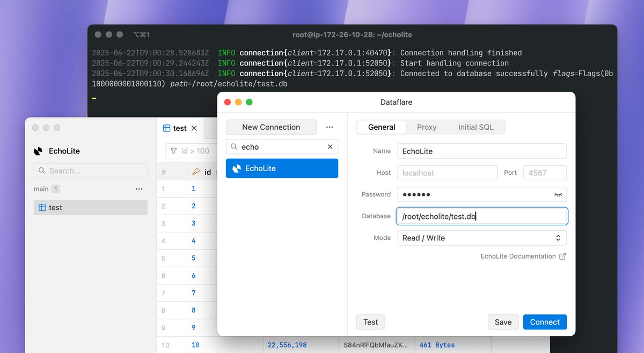644x353 pixels.
Task: Click the Database path field
Action: pyautogui.click(x=482, y=216)
